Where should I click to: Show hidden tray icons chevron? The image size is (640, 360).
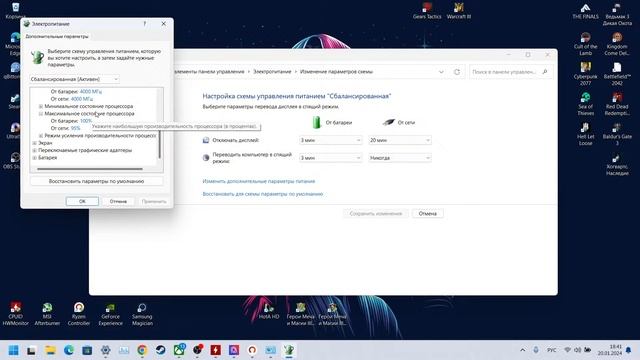click(522, 350)
